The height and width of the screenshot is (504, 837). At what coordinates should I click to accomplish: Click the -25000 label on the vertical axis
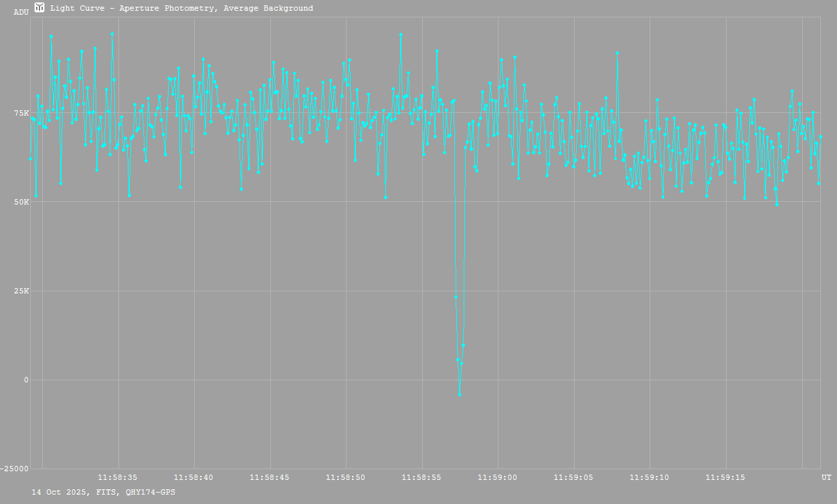pos(15,469)
